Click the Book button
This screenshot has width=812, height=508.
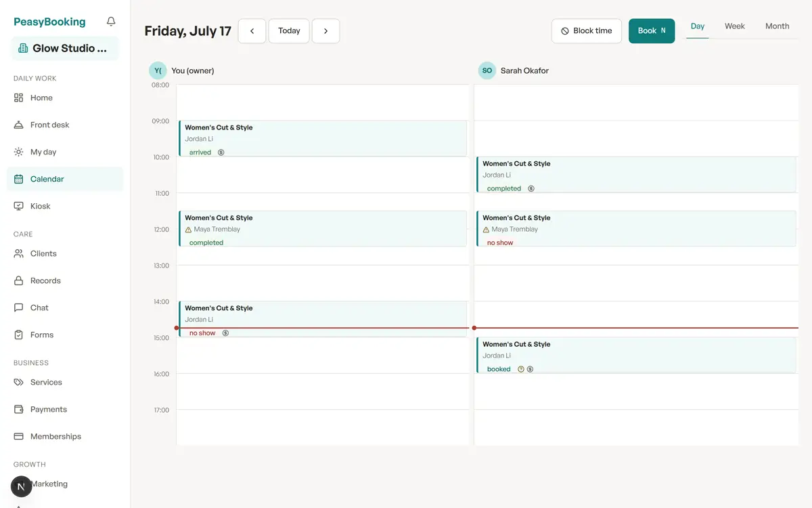[652, 31]
